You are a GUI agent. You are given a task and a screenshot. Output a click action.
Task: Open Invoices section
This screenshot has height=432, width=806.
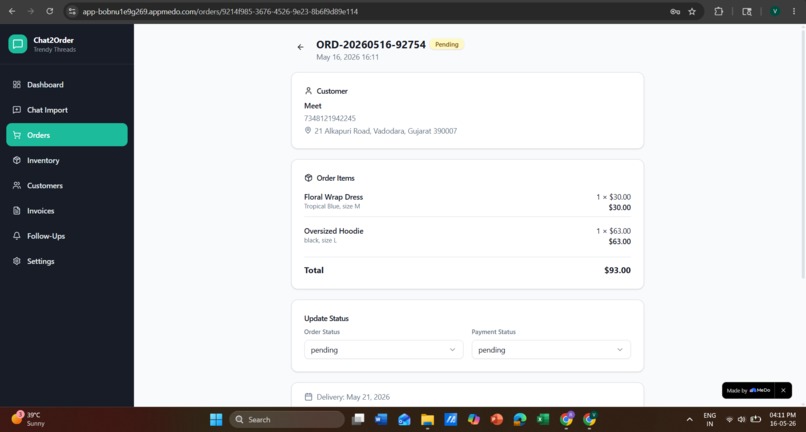pos(67,211)
